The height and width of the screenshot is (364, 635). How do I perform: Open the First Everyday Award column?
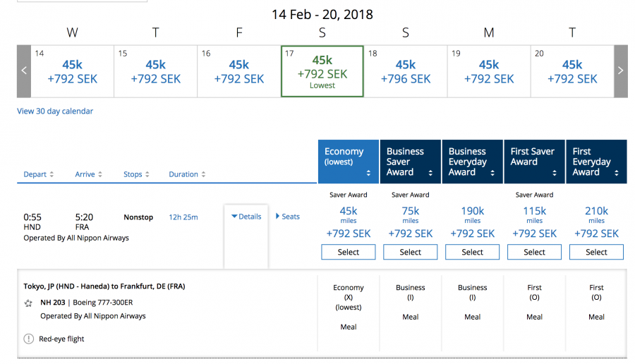(x=596, y=162)
